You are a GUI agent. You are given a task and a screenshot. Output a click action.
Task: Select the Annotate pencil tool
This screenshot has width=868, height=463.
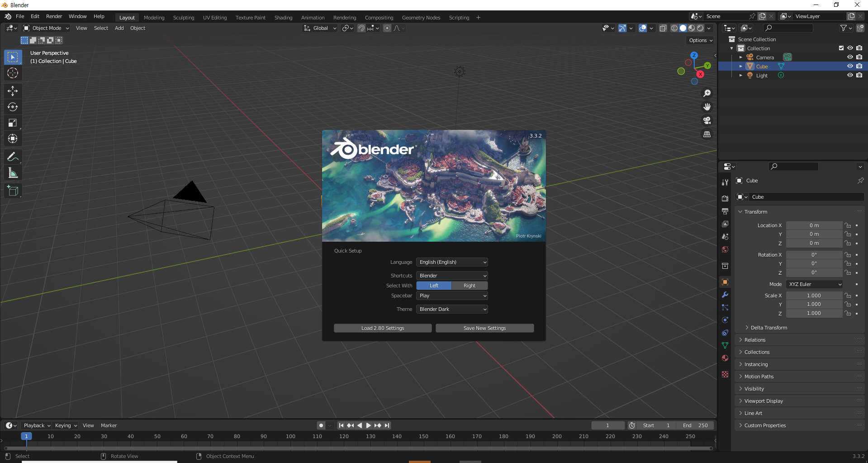13,157
